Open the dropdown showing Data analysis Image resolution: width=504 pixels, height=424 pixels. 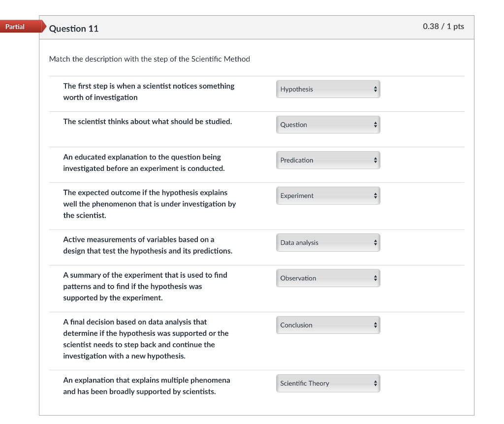pyautogui.click(x=328, y=243)
